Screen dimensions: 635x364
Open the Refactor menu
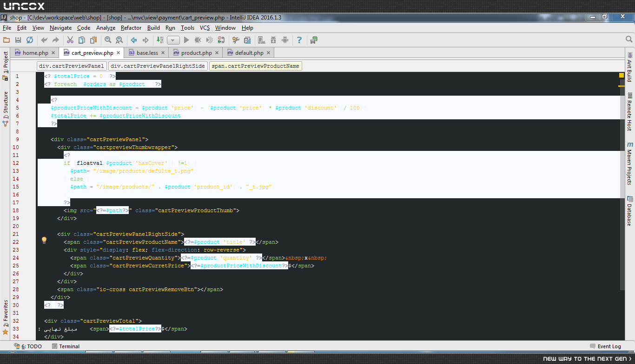[x=131, y=28]
